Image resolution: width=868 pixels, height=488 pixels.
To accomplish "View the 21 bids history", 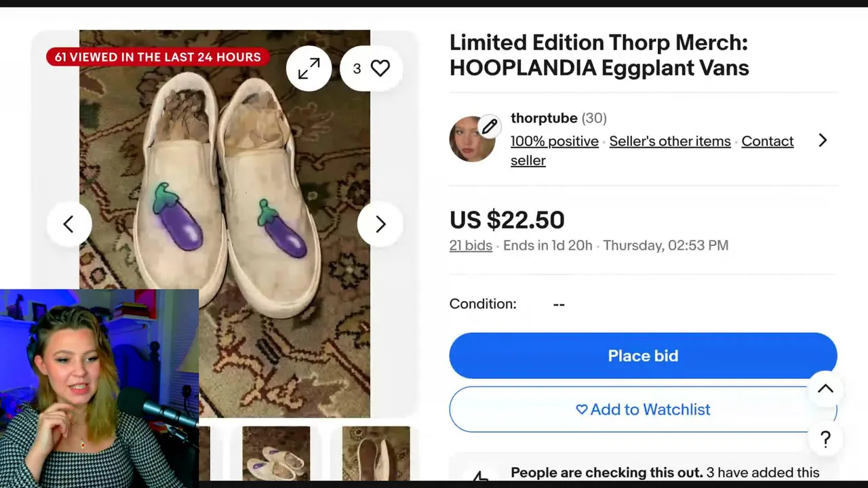I will [471, 245].
